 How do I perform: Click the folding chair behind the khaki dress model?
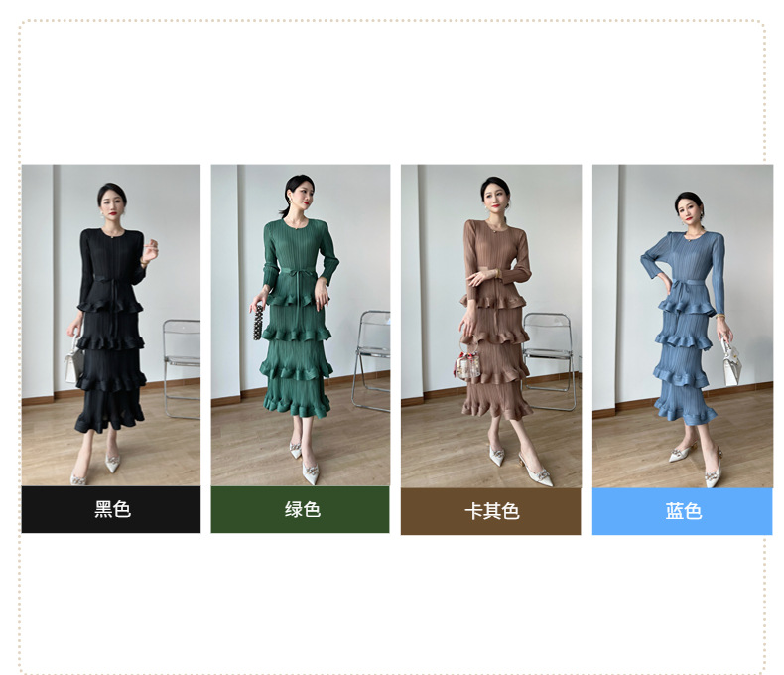(x=550, y=361)
